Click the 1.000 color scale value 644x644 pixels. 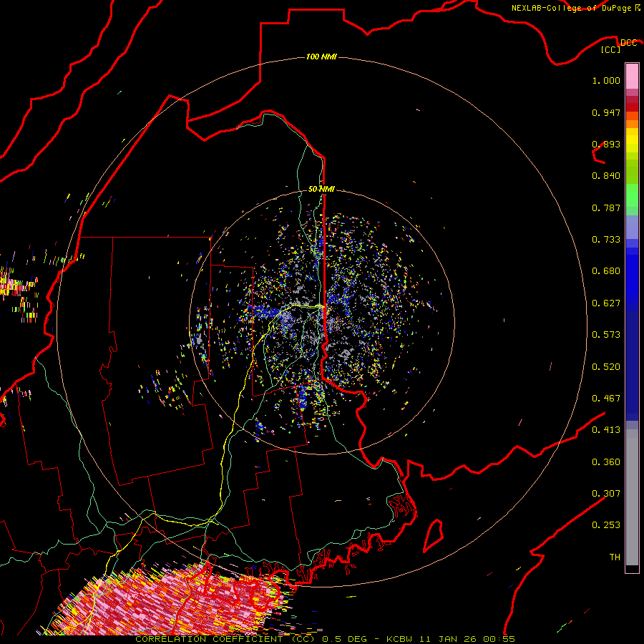[606, 80]
